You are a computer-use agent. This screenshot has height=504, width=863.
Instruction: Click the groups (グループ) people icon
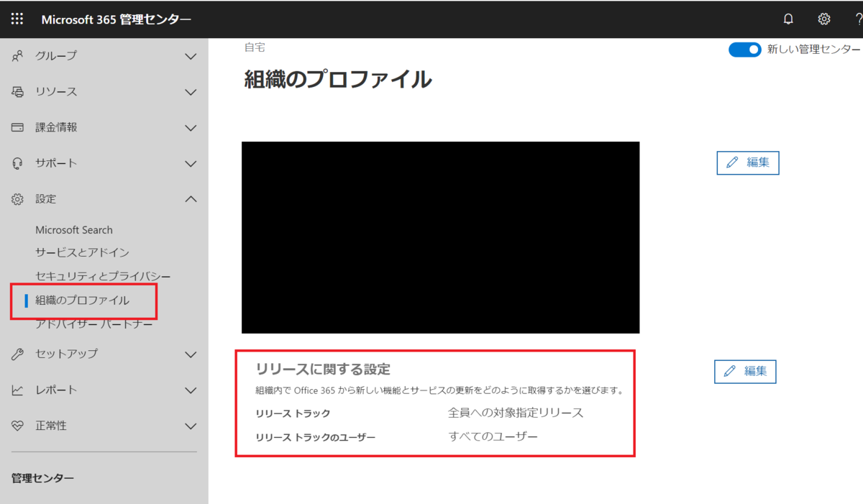18,56
